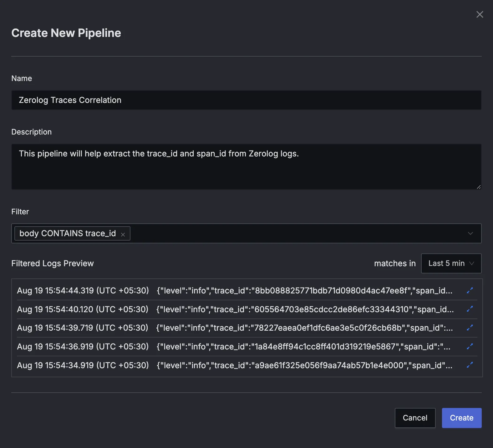Remove the 'body CONTAINS trace_id' filter tag

pyautogui.click(x=123, y=234)
